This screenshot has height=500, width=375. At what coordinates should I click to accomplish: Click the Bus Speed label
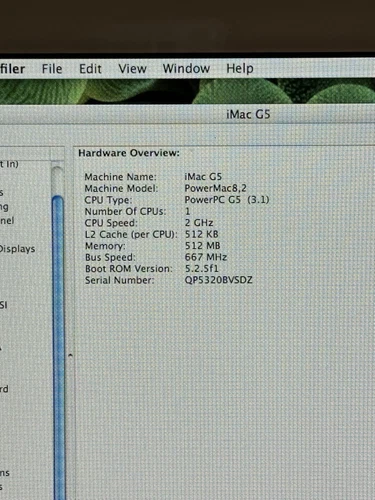point(110,257)
